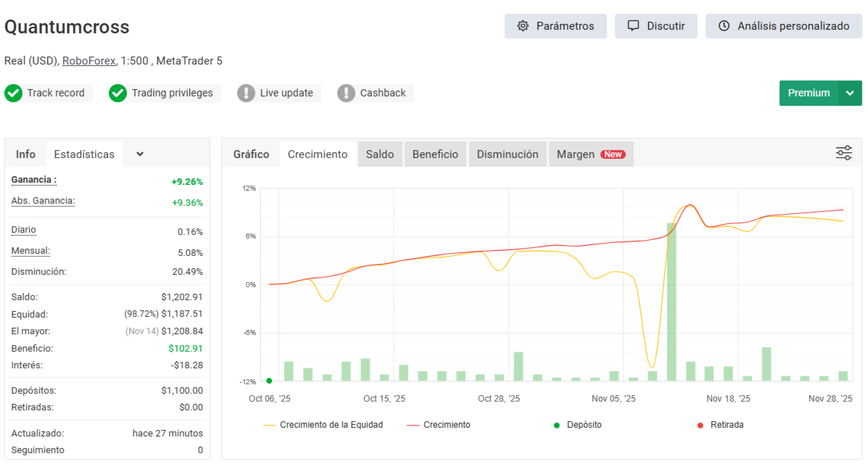This screenshot has height=472, width=868.
Task: Toggle the Retirada legend marker
Action: (700, 425)
